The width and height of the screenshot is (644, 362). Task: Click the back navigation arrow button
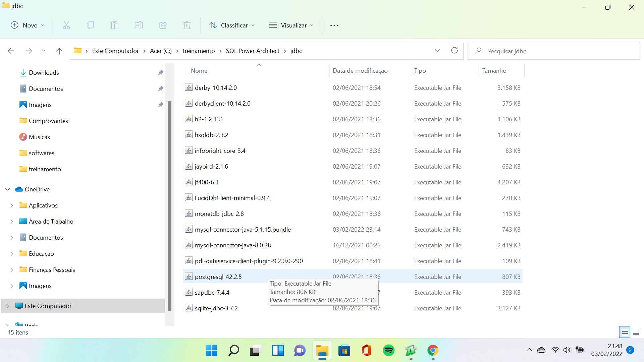coord(11,50)
